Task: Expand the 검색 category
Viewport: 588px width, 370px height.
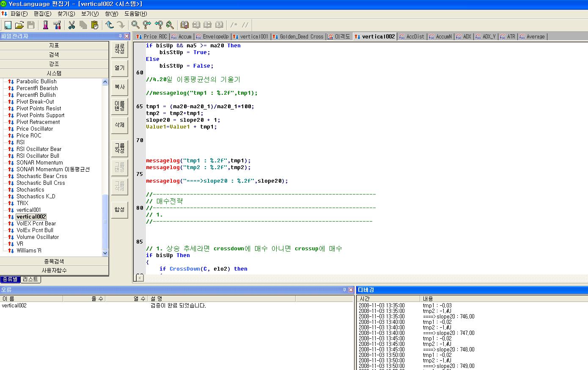Action: click(x=54, y=55)
